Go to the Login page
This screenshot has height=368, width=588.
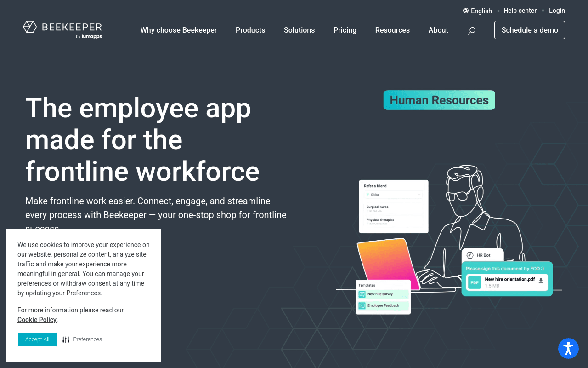point(557,11)
